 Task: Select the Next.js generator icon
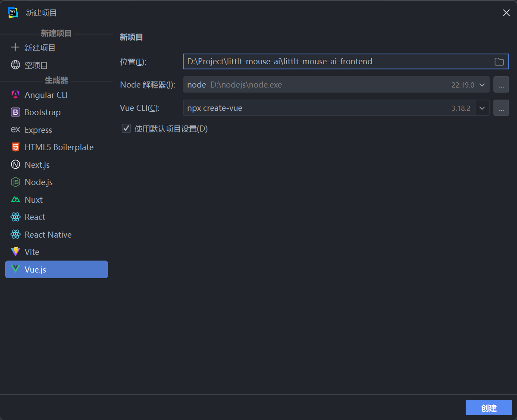tap(16, 164)
